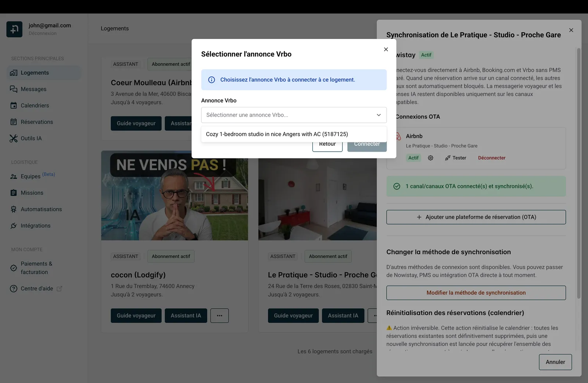Viewport: 588px width, 383px height.
Task: Open Réservations in the sidebar
Action: coord(44,122)
